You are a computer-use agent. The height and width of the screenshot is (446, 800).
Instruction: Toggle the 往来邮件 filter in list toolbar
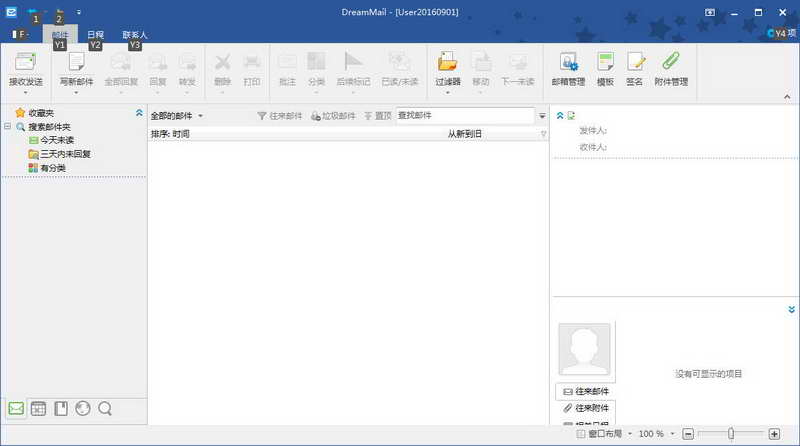coord(280,116)
